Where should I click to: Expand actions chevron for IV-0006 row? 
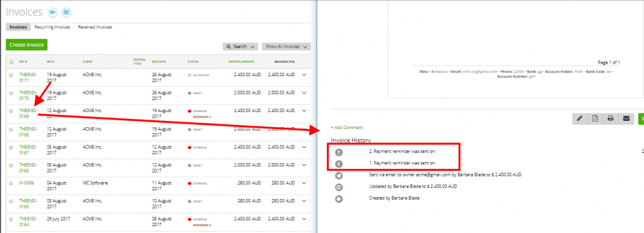[x=304, y=183]
